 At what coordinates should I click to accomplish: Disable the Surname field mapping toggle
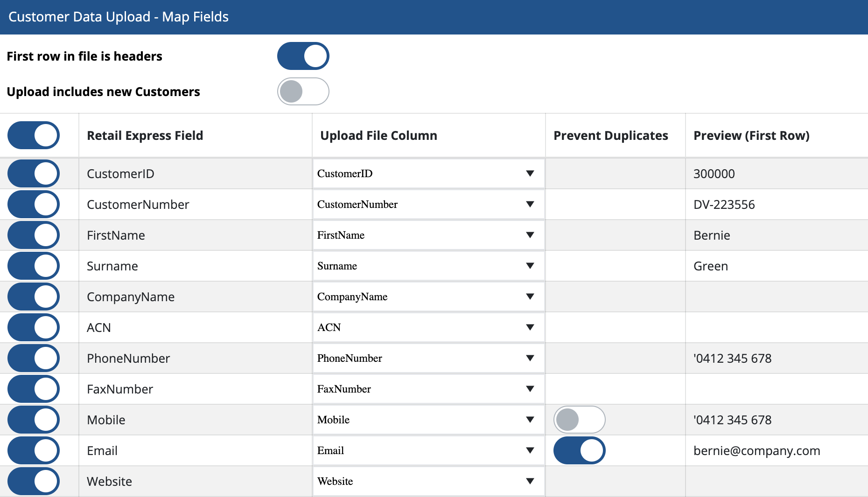click(34, 266)
